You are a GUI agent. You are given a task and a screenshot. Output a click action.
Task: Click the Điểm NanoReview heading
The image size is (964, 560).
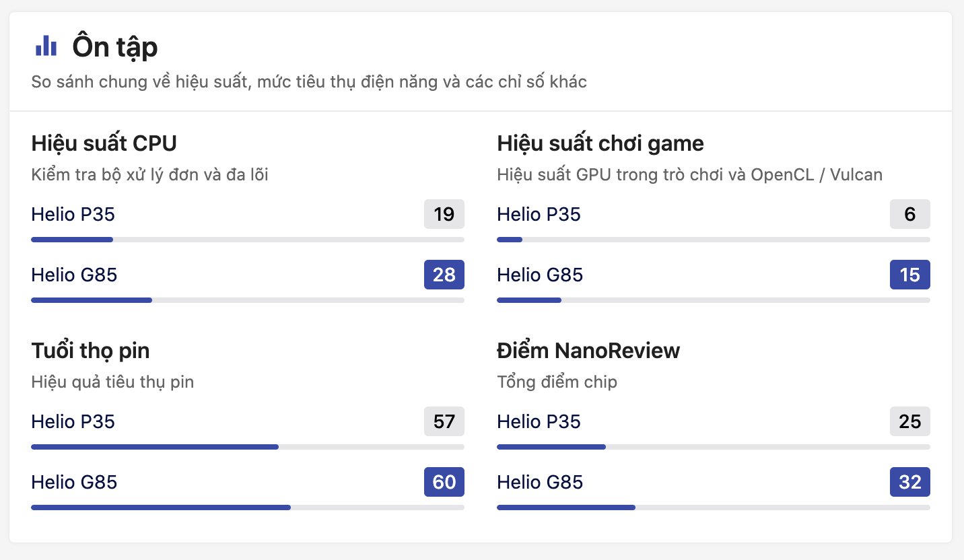[x=588, y=351]
